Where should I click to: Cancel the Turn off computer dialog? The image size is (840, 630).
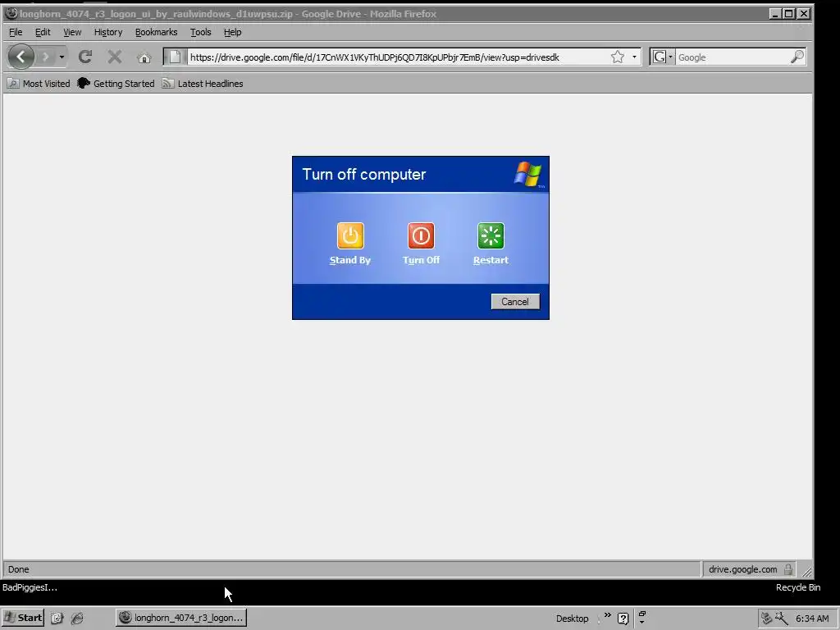click(515, 302)
